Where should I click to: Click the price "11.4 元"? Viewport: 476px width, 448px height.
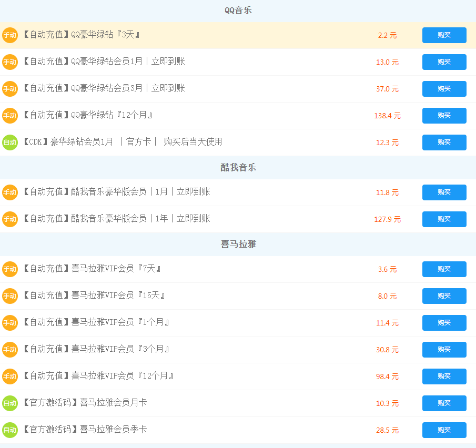[387, 323]
